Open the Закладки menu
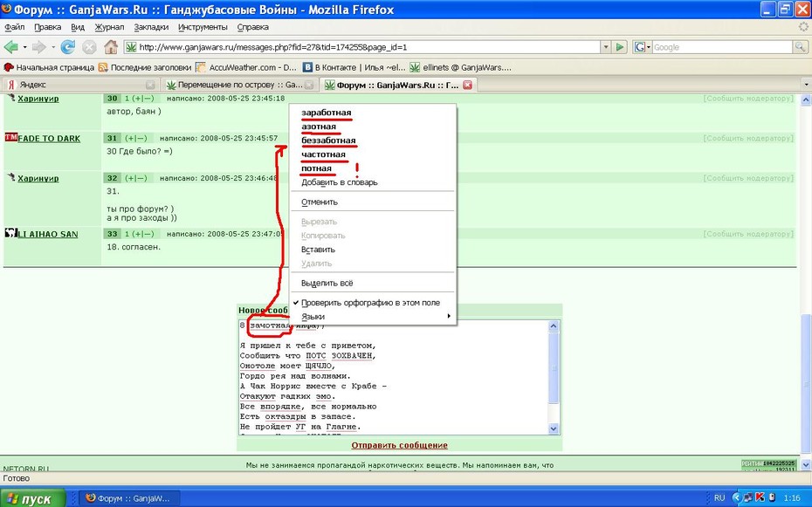This screenshot has height=507, width=812. 151,27
